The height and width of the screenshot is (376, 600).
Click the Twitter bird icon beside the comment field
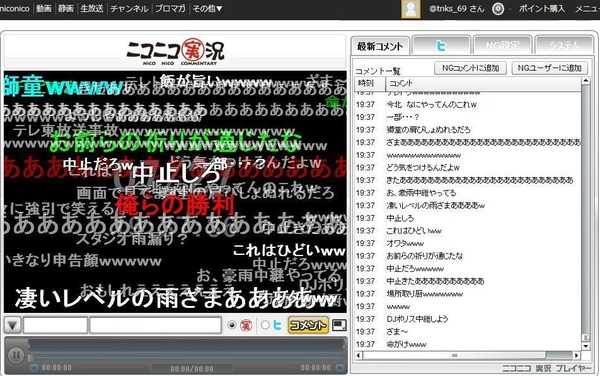(277, 325)
